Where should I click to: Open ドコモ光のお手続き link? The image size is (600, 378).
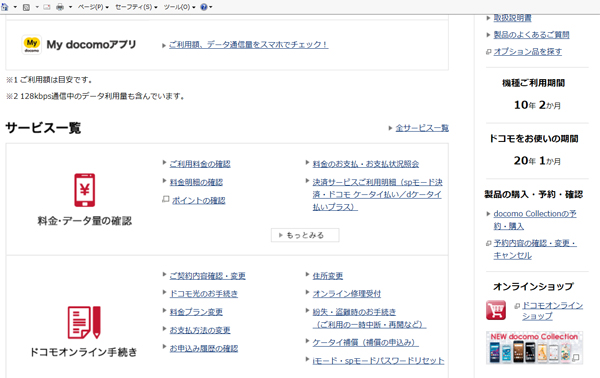point(204,294)
